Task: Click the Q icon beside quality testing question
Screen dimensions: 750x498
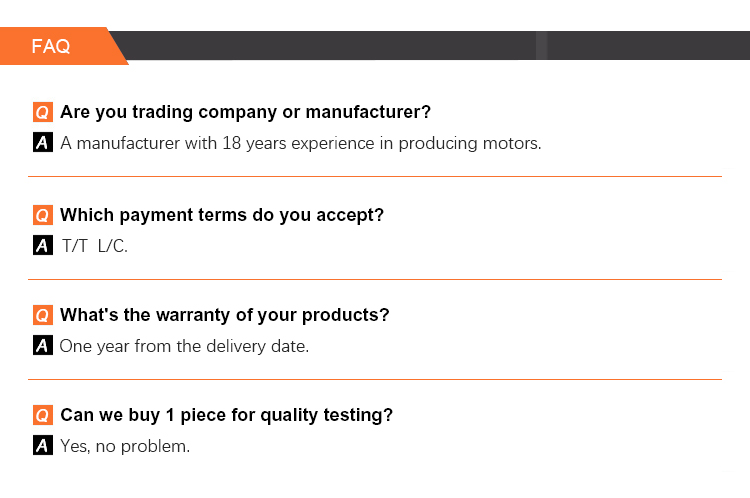Action: (42, 415)
